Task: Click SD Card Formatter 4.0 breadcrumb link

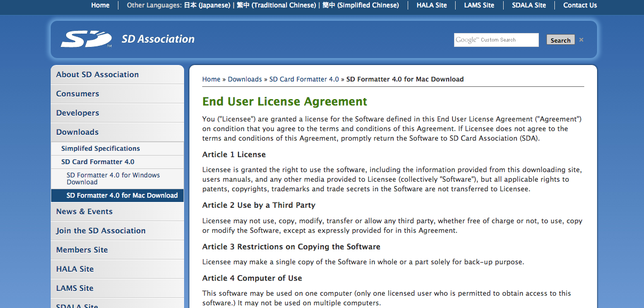Action: pyautogui.click(x=304, y=79)
